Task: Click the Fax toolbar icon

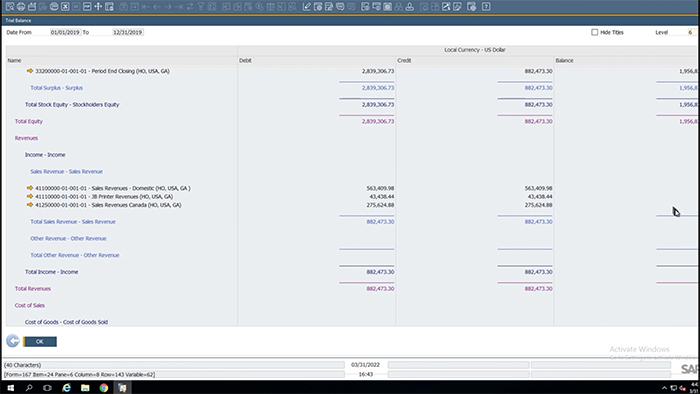Action: point(54,7)
